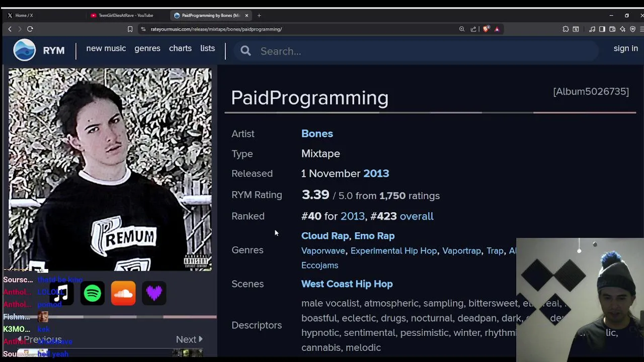644x362 pixels.
Task: Close the PaidProgramming tab
Action: 247,16
